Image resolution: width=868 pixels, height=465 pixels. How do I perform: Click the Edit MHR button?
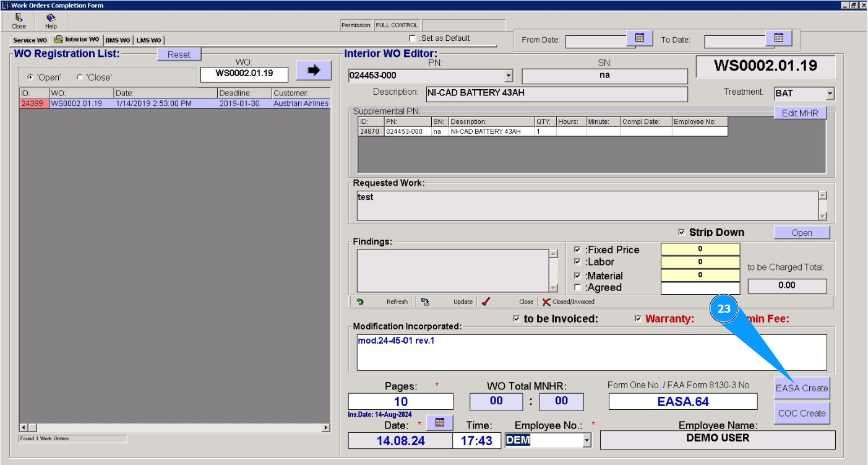[800, 113]
